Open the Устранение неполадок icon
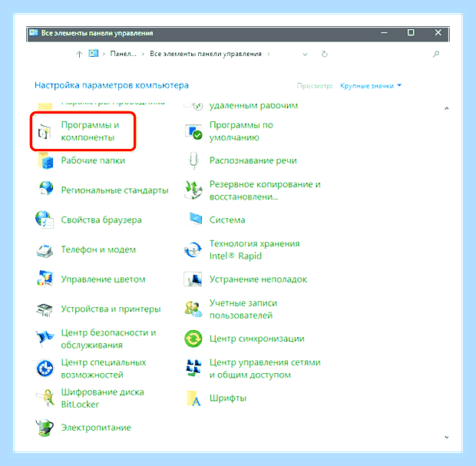 (193, 279)
